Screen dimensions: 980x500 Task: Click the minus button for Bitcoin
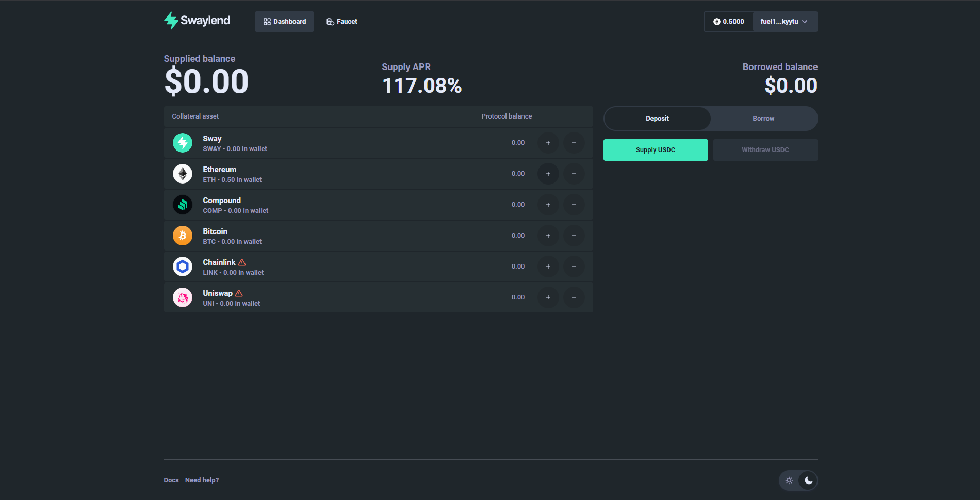(574, 236)
